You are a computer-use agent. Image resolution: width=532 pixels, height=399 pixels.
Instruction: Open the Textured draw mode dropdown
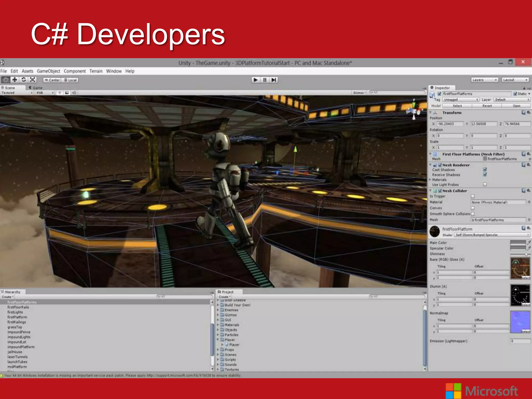click(x=17, y=93)
